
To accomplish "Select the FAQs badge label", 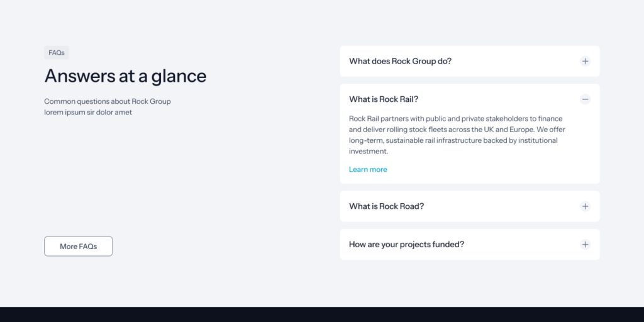I will (56, 53).
